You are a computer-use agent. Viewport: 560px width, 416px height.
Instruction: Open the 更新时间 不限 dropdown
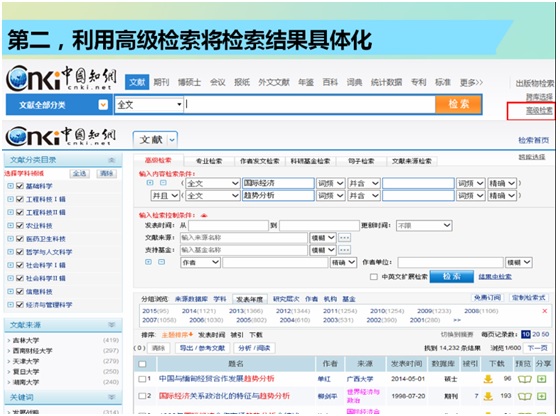424,226
